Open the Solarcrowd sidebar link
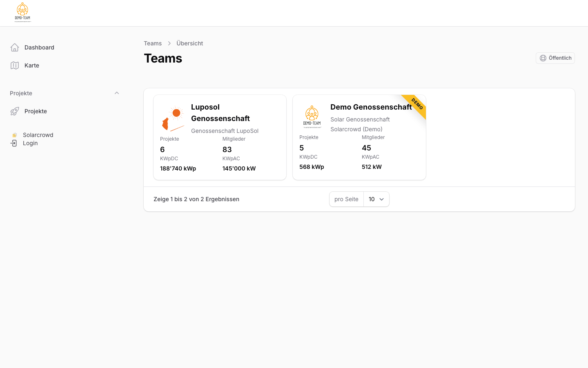The height and width of the screenshot is (368, 588). tap(38, 135)
